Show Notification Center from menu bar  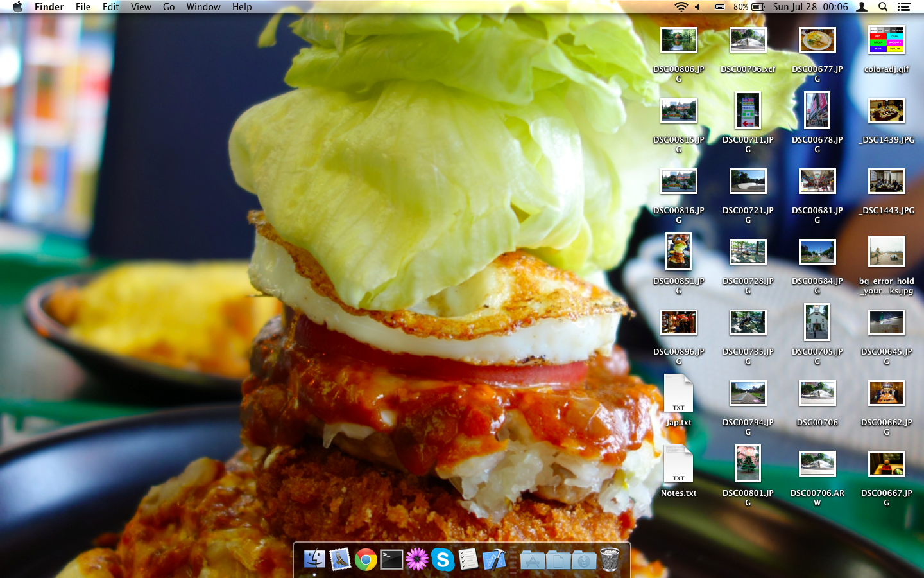pos(904,7)
